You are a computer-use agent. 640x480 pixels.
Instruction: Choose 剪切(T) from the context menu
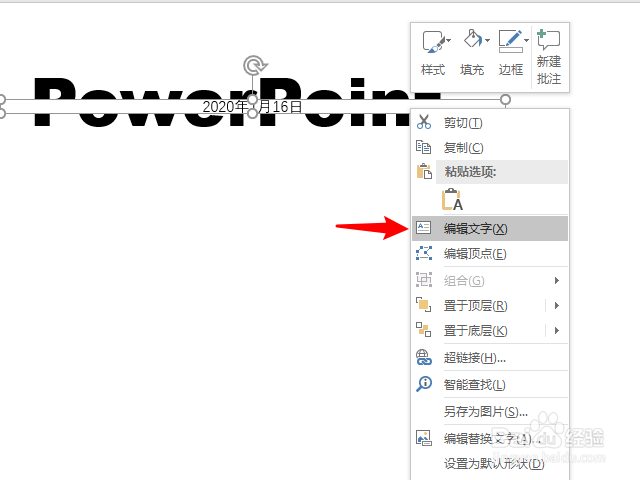click(x=490, y=122)
